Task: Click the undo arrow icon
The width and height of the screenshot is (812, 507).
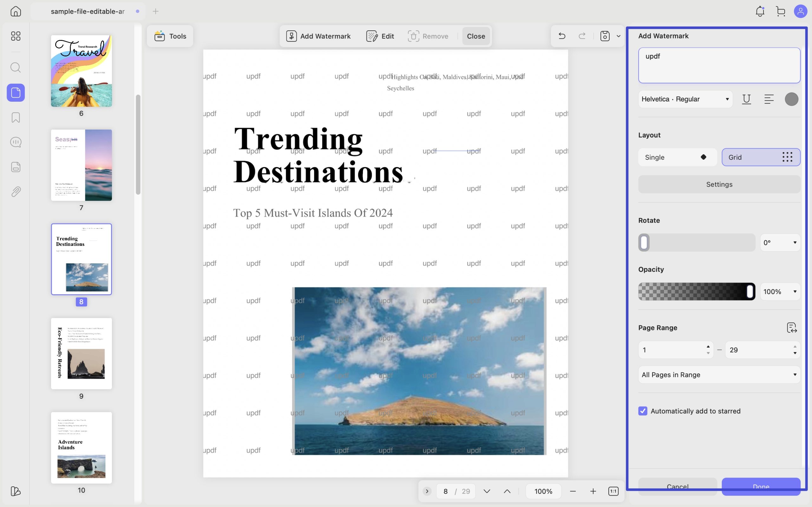Action: [562, 36]
